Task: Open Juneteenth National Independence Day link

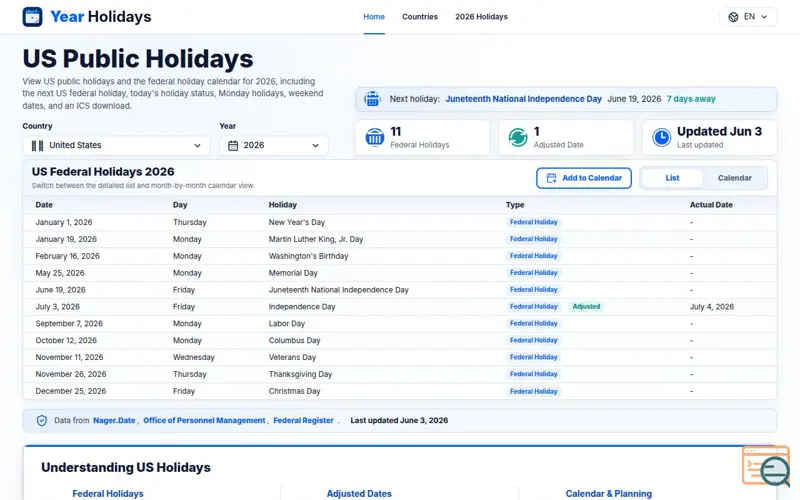Action: [523, 99]
